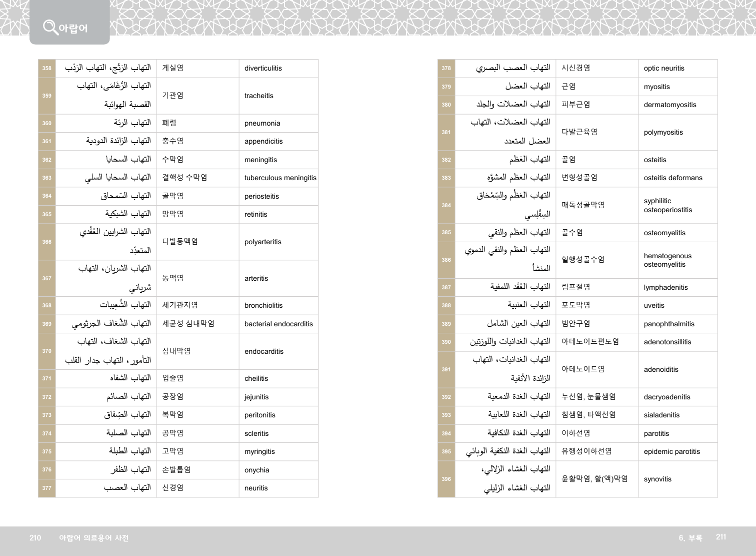Image resolution: width=756 pixels, height=556 pixels.
Task: Click page number 210 in footer
Action: (x=35, y=538)
